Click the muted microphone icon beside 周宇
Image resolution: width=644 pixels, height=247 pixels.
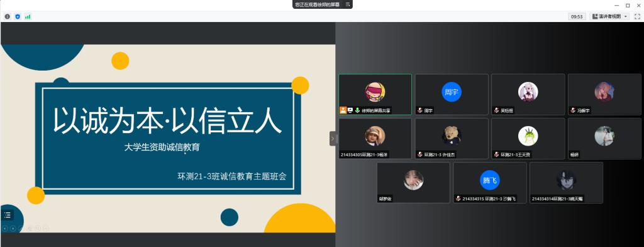tap(419, 110)
